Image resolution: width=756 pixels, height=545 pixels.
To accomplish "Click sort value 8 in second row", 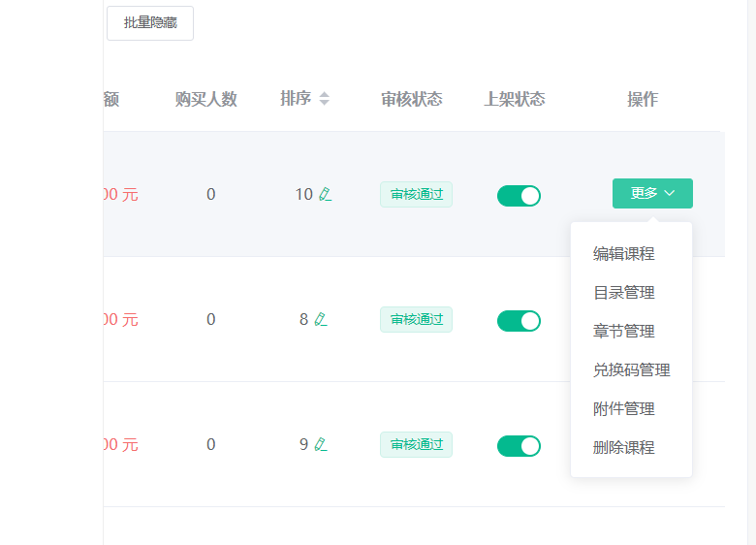I will (x=303, y=319).
